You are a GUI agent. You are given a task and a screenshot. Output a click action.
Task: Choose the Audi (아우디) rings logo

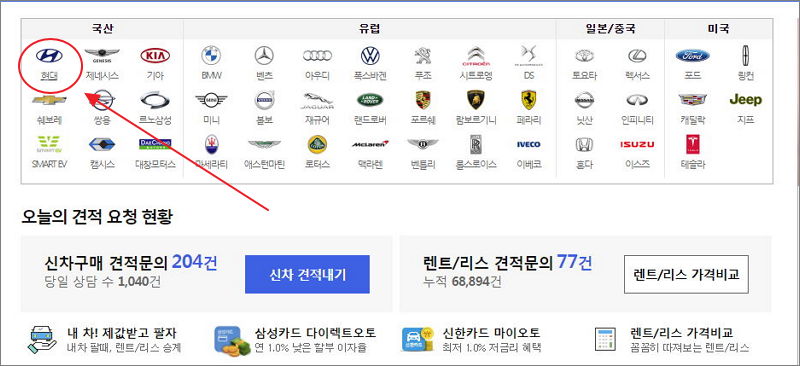click(x=317, y=55)
